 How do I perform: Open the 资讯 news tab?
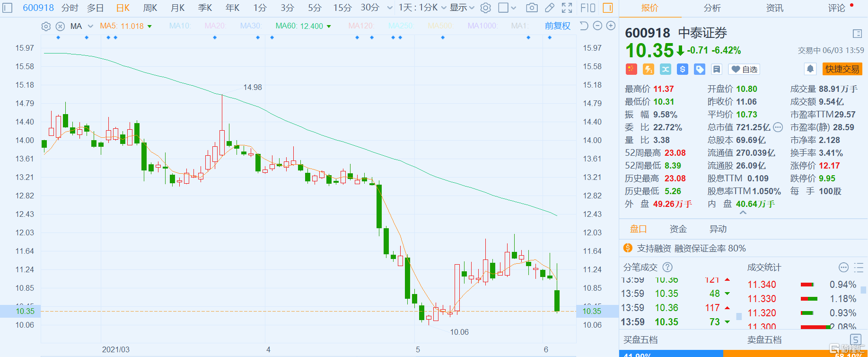point(774,8)
